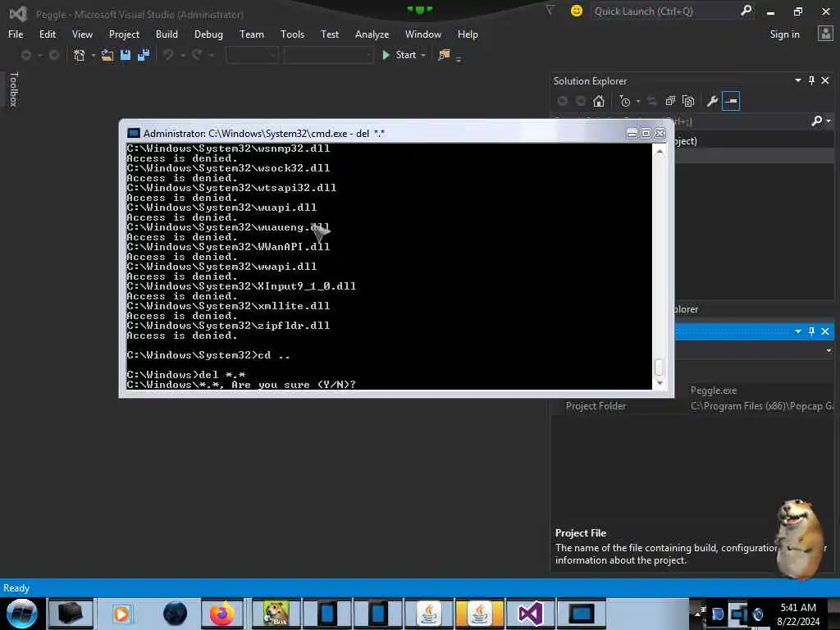Click the cmd.exe window title bar icon
Screen dimensions: 840x630
coord(134,134)
